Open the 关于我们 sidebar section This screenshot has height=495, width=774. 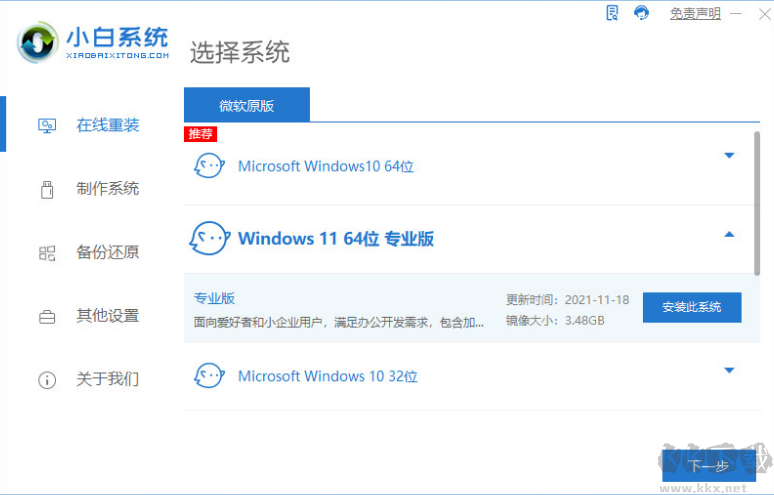click(107, 379)
